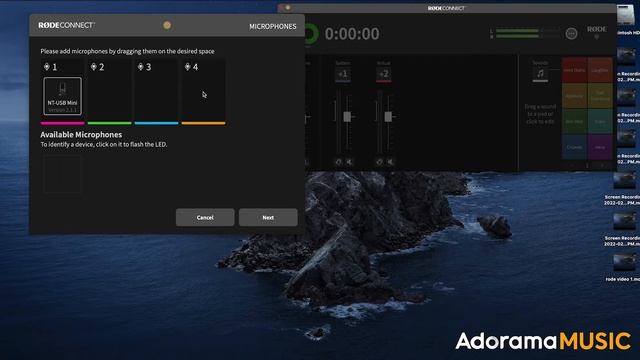This screenshot has height=360, width=640.
Task: Open the three-dot options menu in the main window
Action: pyautogui.click(x=571, y=33)
